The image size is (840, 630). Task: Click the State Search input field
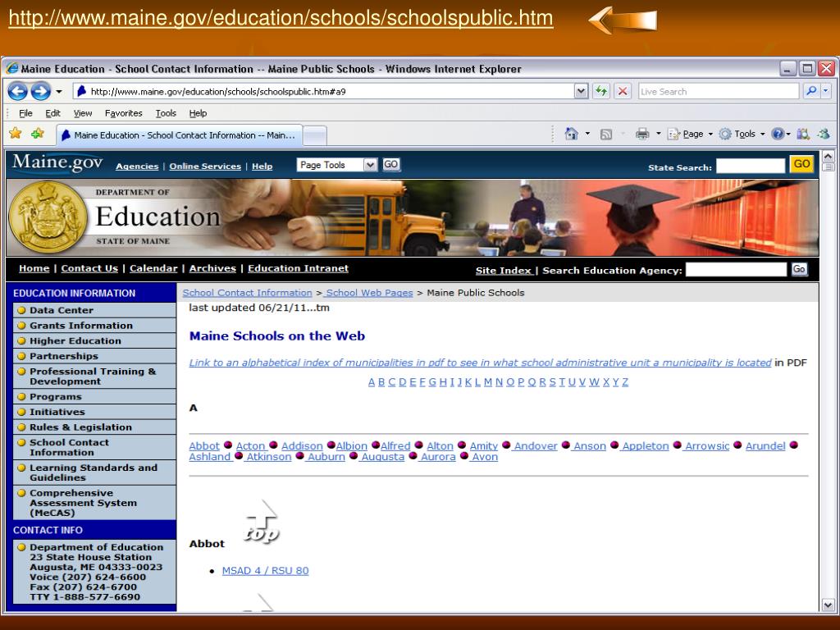pyautogui.click(x=750, y=166)
